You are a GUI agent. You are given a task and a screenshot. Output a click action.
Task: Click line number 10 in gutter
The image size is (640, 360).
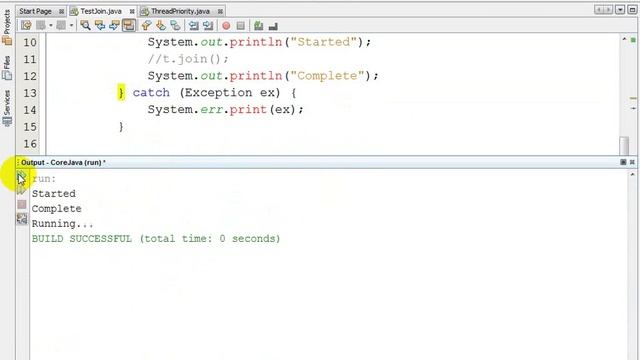[x=30, y=42]
